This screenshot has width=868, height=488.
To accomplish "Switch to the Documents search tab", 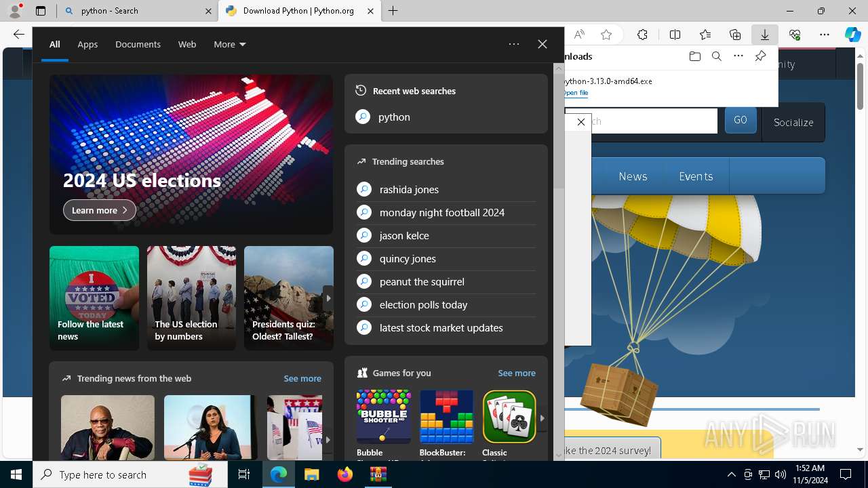I will (x=138, y=44).
